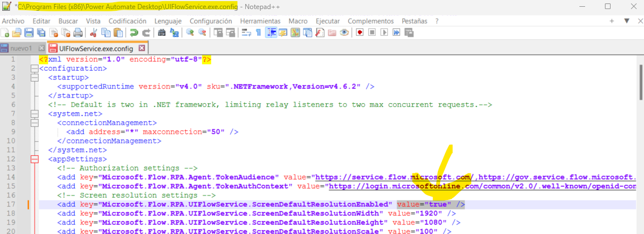
Task: Click the Copy toolbar icon
Action: click(x=105, y=33)
